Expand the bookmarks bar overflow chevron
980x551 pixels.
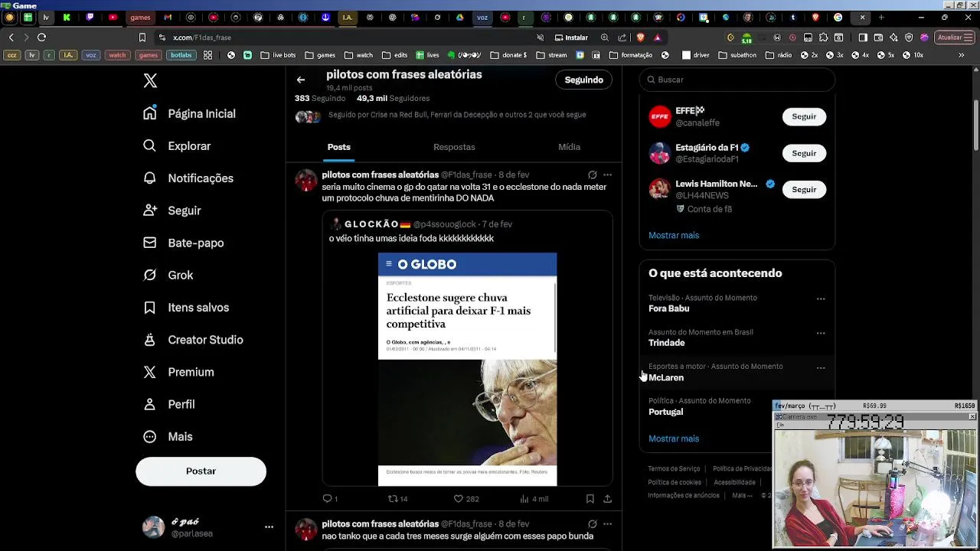962,55
